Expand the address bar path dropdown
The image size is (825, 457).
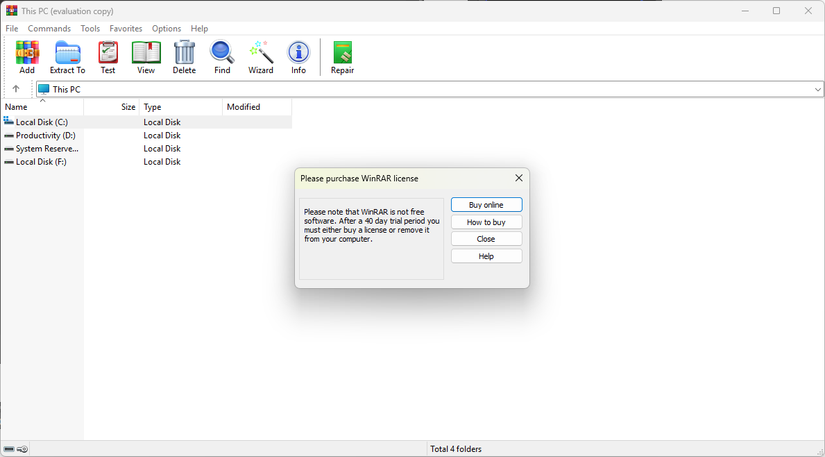[818, 89]
